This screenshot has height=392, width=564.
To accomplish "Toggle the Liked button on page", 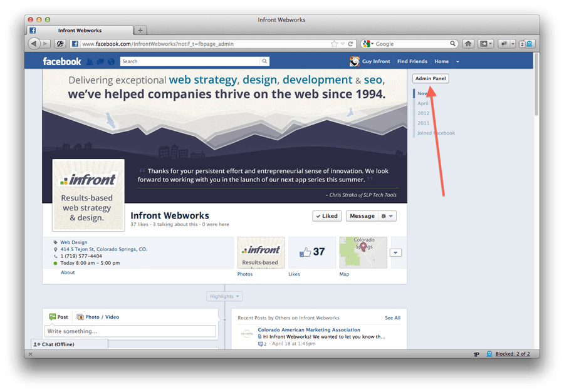I will tap(326, 216).
